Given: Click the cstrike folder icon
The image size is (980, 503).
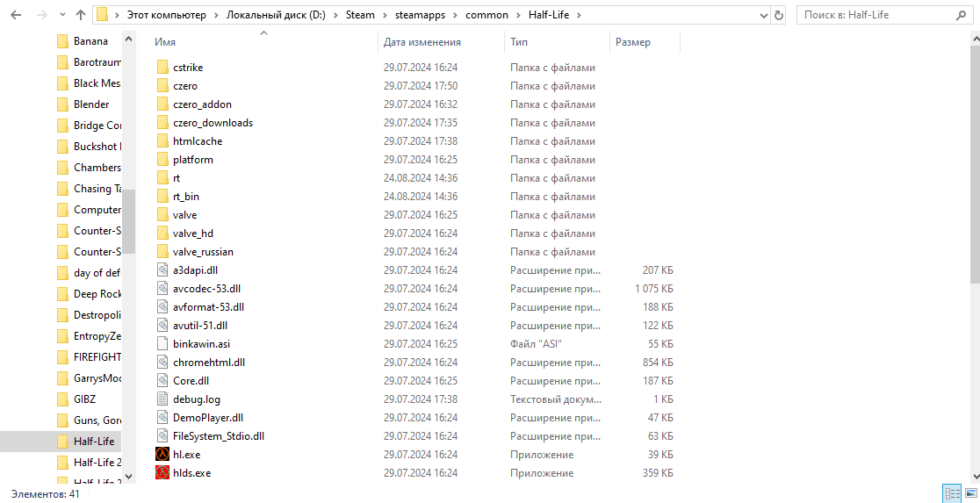Looking at the screenshot, I should tap(162, 68).
